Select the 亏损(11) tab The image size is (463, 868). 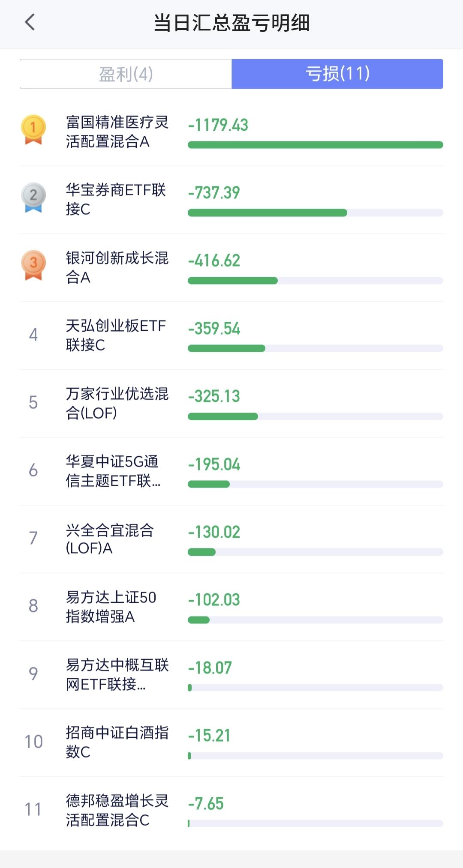click(x=337, y=74)
